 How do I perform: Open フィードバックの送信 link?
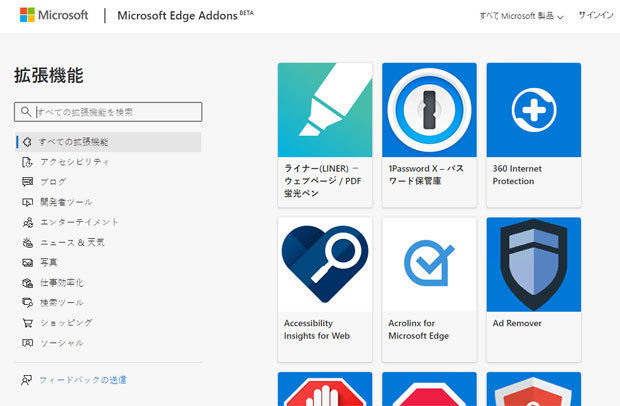(x=83, y=380)
